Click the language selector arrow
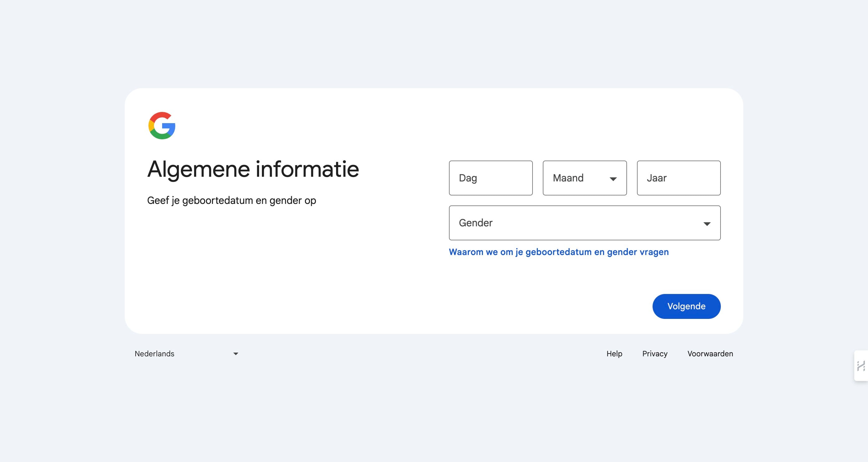This screenshot has width=868, height=462. [235, 354]
